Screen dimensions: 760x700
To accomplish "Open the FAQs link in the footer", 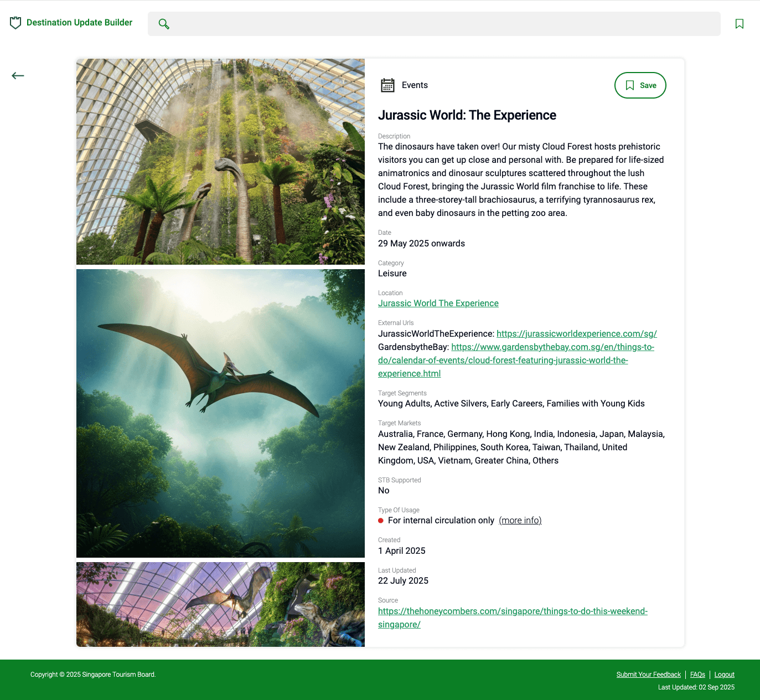I will (697, 675).
